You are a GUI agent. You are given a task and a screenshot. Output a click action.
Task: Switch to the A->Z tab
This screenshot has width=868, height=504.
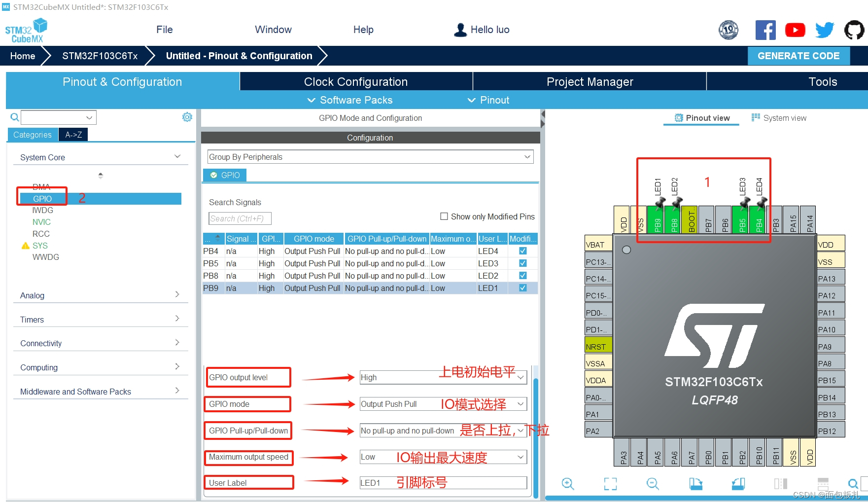[73, 135]
